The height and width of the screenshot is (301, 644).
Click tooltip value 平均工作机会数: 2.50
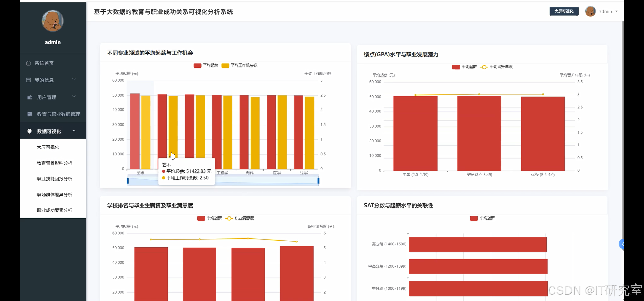coord(185,178)
